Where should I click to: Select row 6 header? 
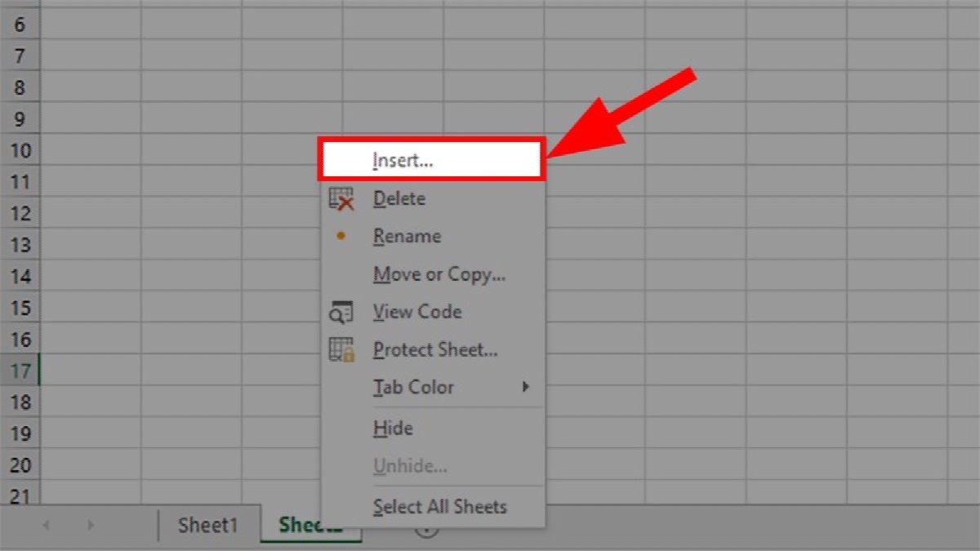[20, 25]
